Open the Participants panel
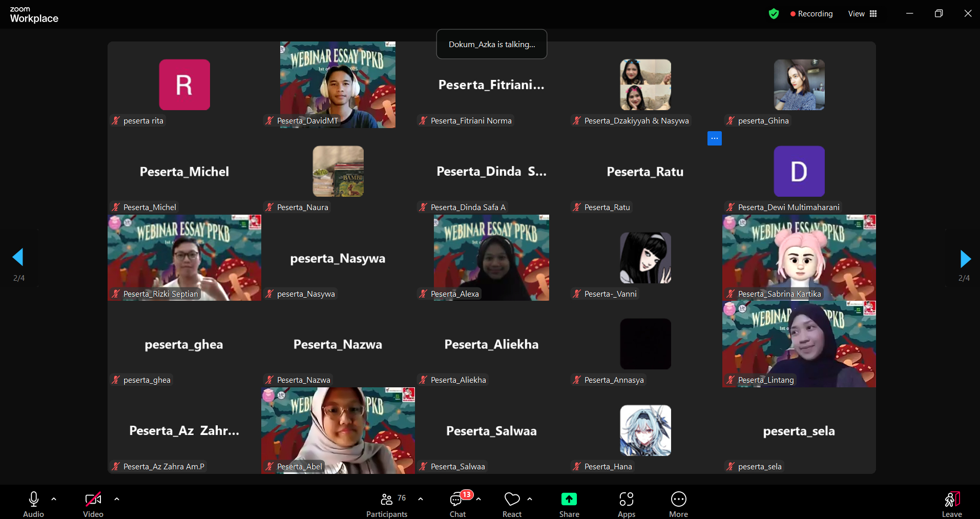 click(x=387, y=505)
